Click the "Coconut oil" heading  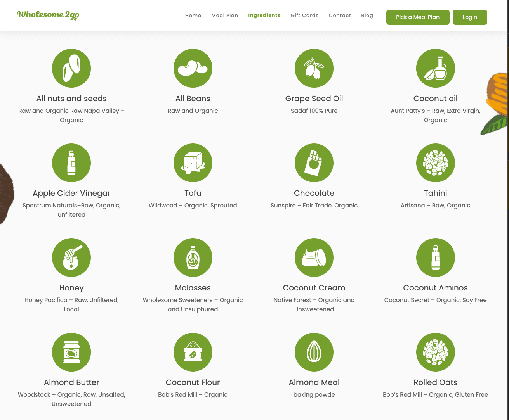436,99
